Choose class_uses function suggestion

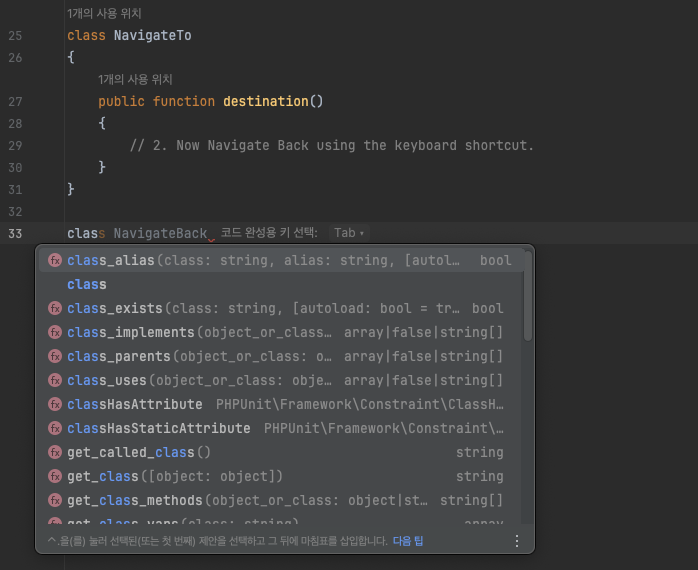281,380
